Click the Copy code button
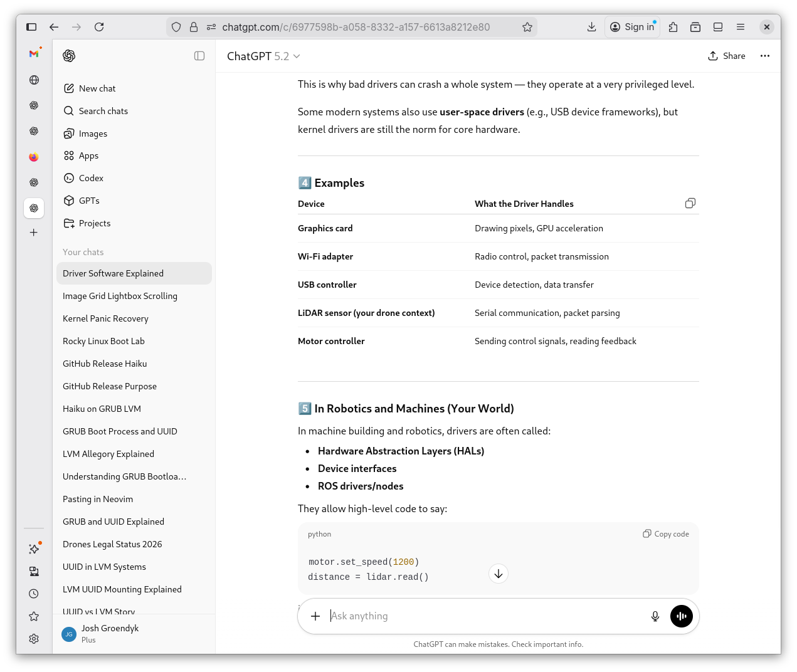The image size is (797, 672). tap(665, 534)
